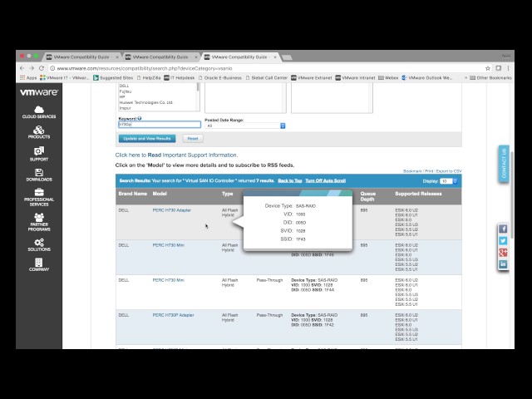
Task: Click the browser extension icon beside the star
Action: pos(499,68)
